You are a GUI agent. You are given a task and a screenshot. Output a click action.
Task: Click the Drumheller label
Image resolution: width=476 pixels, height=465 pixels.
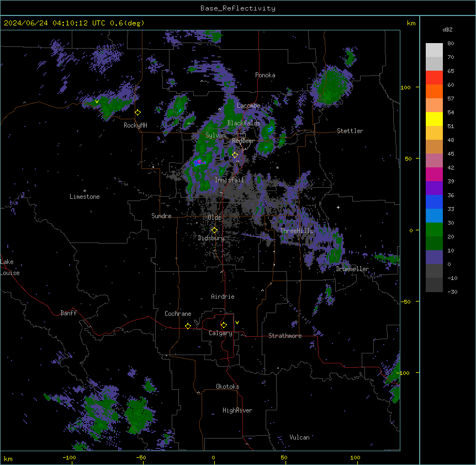point(352,269)
